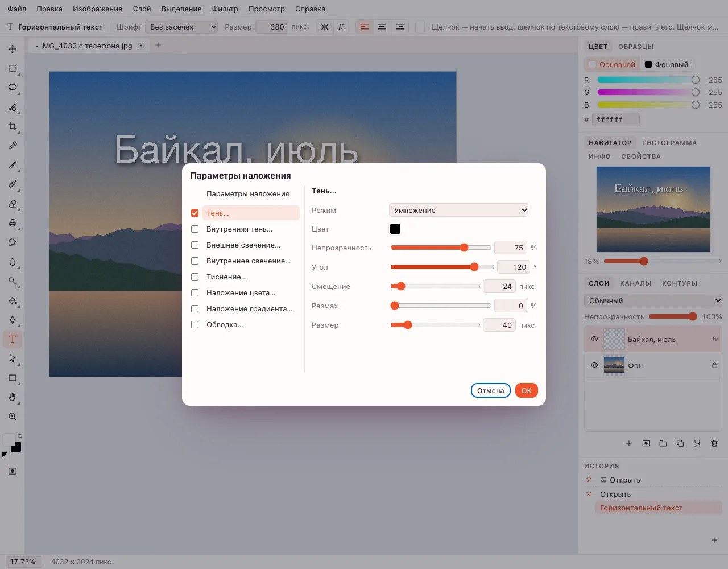The width and height of the screenshot is (728, 569).
Task: Toggle bold with the Ж button
Action: tap(325, 27)
